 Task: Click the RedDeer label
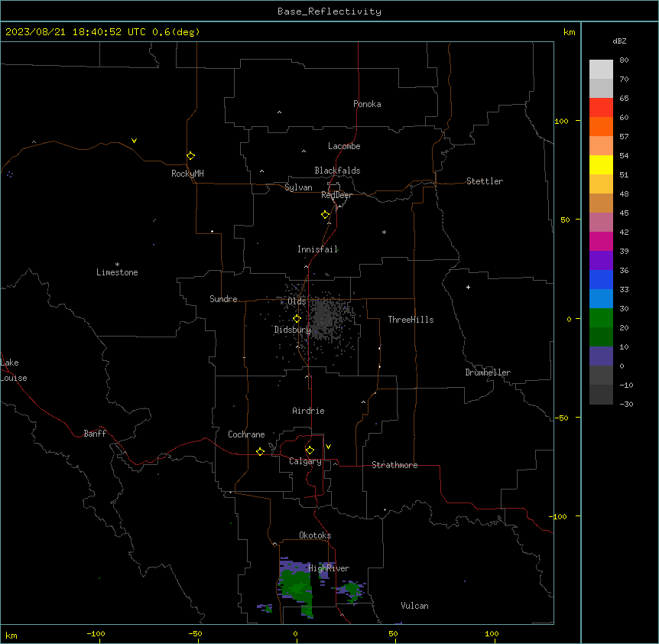tap(336, 195)
